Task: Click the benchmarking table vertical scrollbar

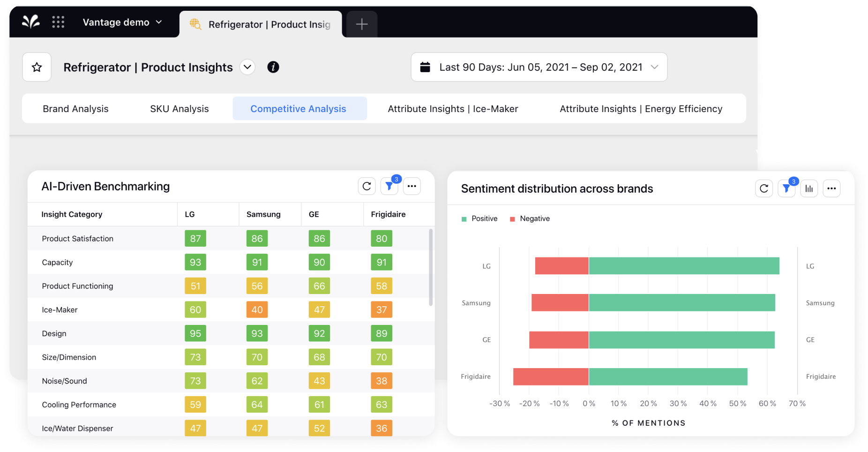Action: coord(431,267)
